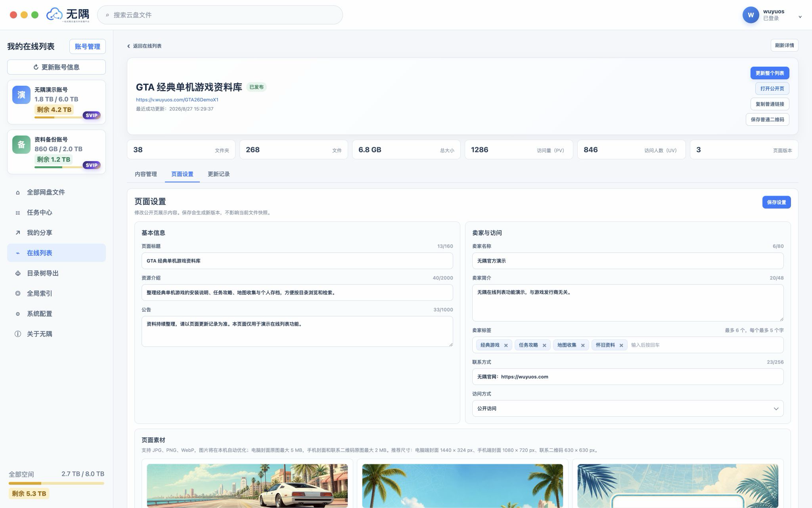Click the 刷新详情 button
Image resolution: width=812 pixels, height=508 pixels.
[x=784, y=45]
